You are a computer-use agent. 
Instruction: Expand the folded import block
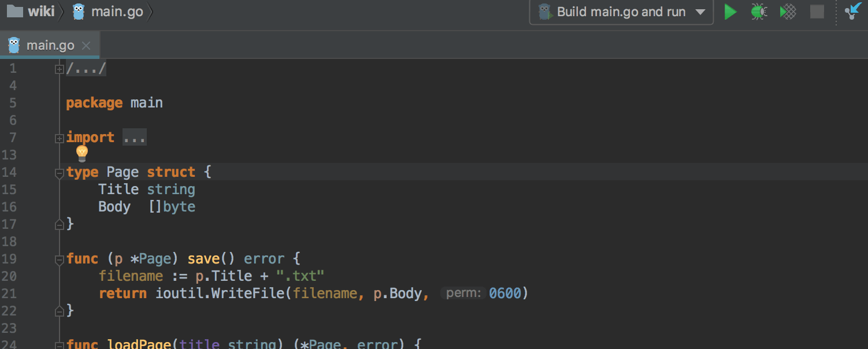point(59,139)
